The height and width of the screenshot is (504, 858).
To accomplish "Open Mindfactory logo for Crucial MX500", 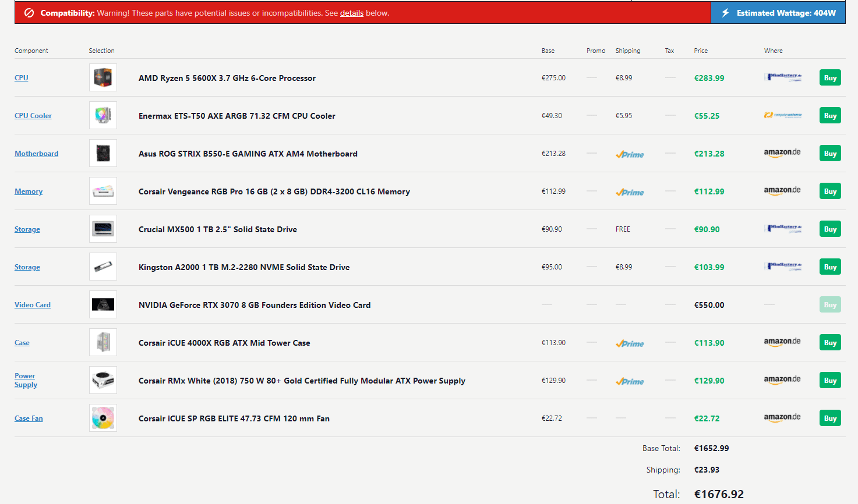I will [x=783, y=228].
